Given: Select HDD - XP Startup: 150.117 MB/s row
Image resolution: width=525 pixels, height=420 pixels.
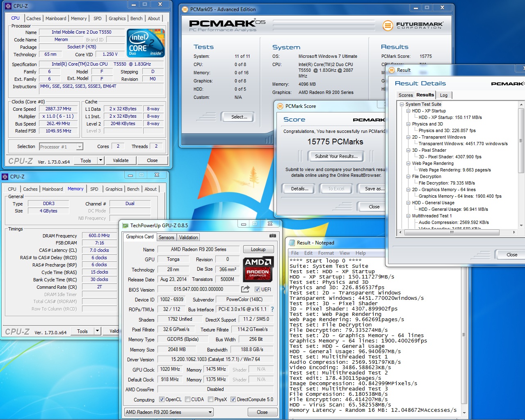Looking at the screenshot, I should point(450,117).
